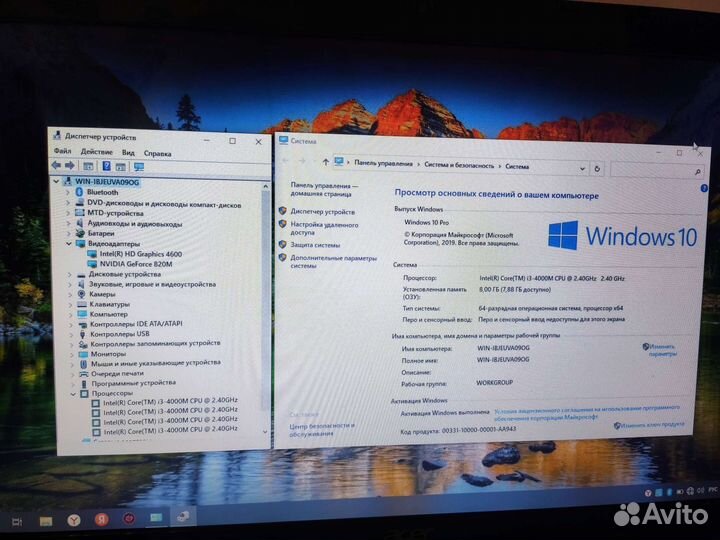The width and height of the screenshot is (720, 540).
Task: Go forward in Device Manager toolbar
Action: coord(70,165)
